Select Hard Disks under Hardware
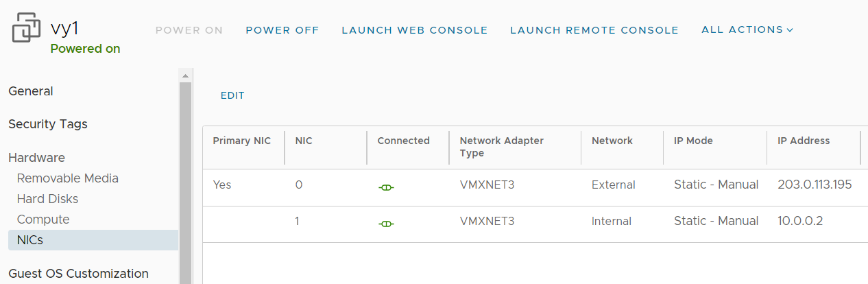 coord(48,199)
